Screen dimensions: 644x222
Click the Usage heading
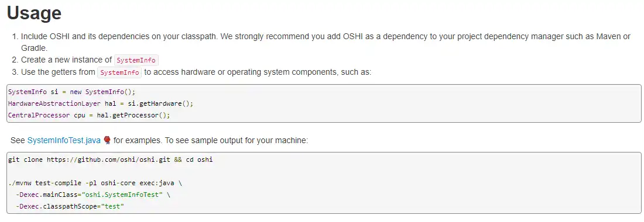tap(34, 13)
